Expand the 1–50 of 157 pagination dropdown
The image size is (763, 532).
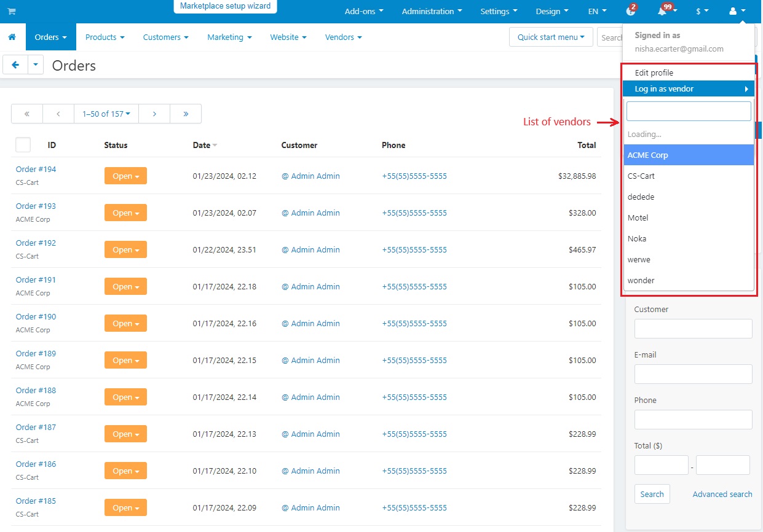click(x=106, y=114)
